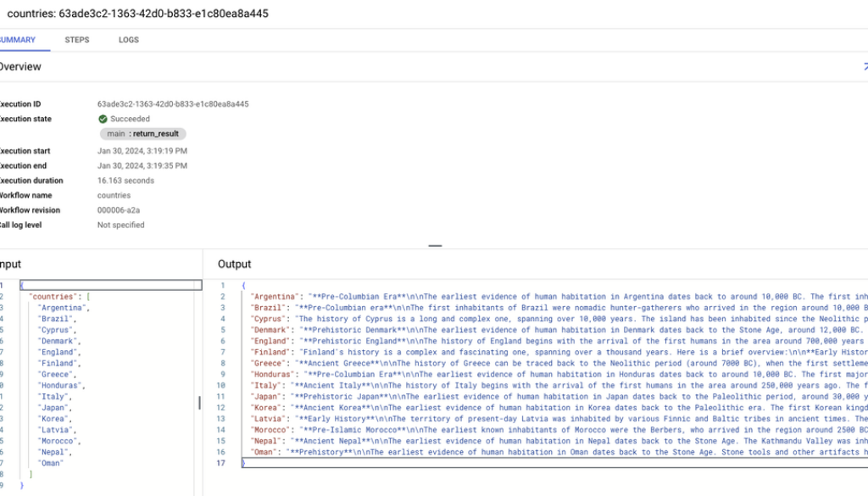Click line number 10 in Output gutter

222,385
